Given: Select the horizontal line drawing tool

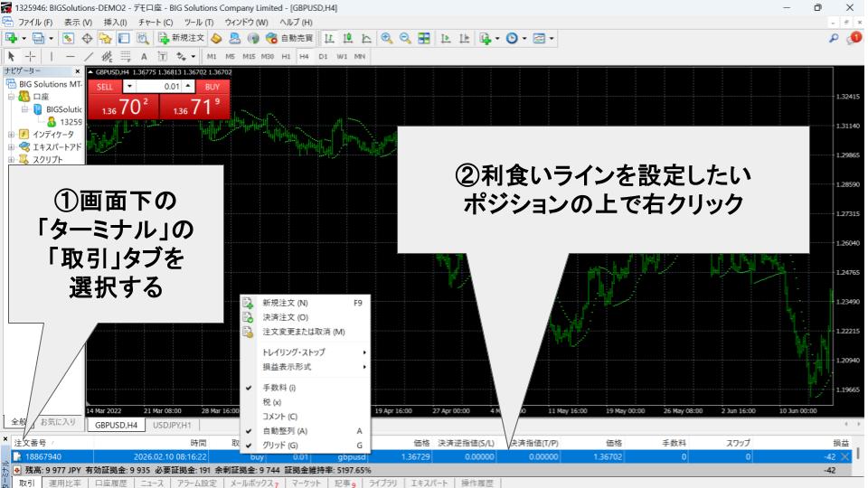Looking at the screenshot, I should [71, 56].
